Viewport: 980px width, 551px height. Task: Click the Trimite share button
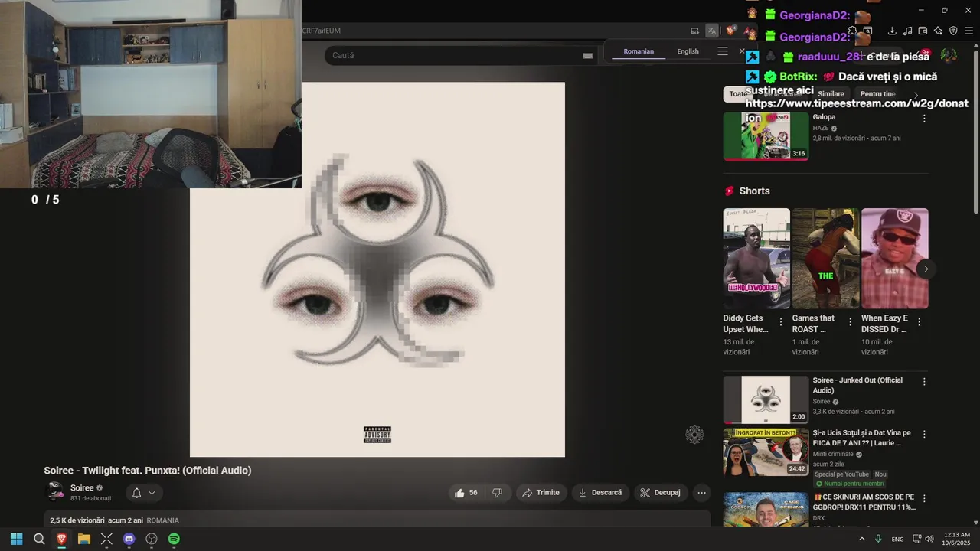pyautogui.click(x=541, y=493)
